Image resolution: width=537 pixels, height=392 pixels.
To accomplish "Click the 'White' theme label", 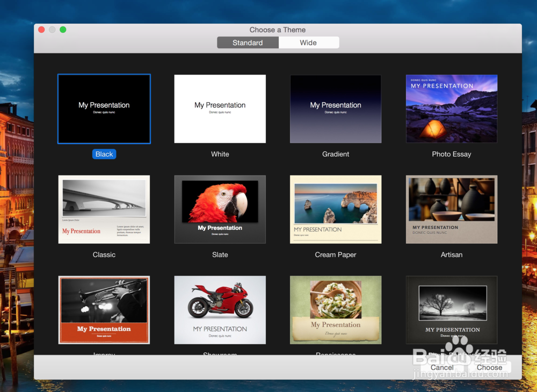I will [x=220, y=154].
